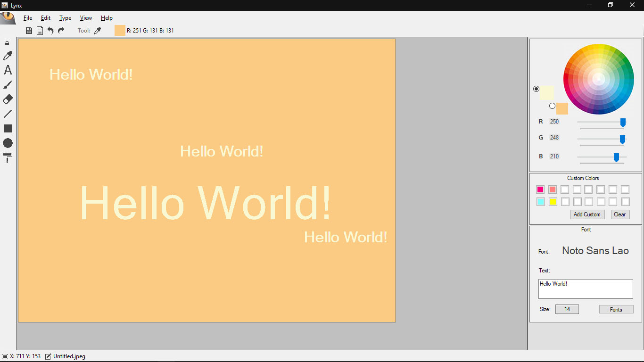Screen dimensions: 644x362
Task: Click the edit icon beside Untitled.jpeg
Action: click(48, 356)
